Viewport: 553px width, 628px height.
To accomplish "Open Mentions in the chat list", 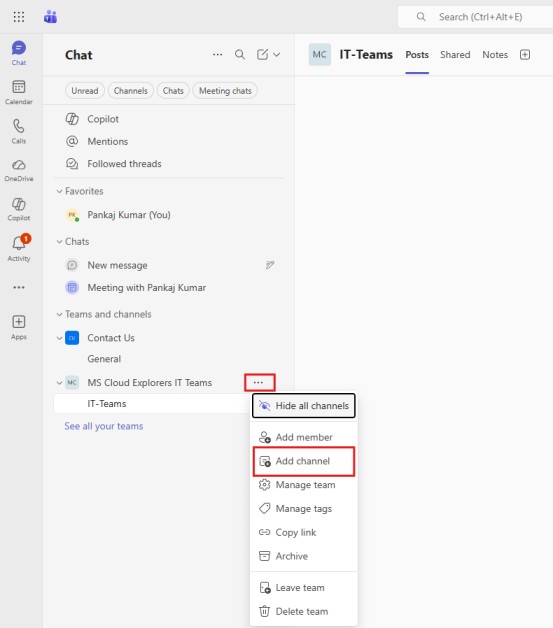I will [168, 141].
